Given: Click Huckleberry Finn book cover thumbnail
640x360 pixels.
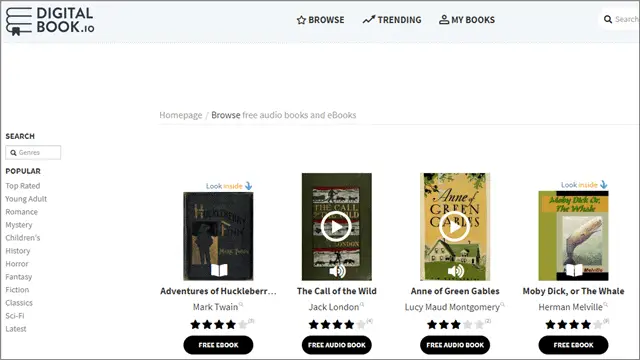Looking at the screenshot, I should [x=218, y=236].
